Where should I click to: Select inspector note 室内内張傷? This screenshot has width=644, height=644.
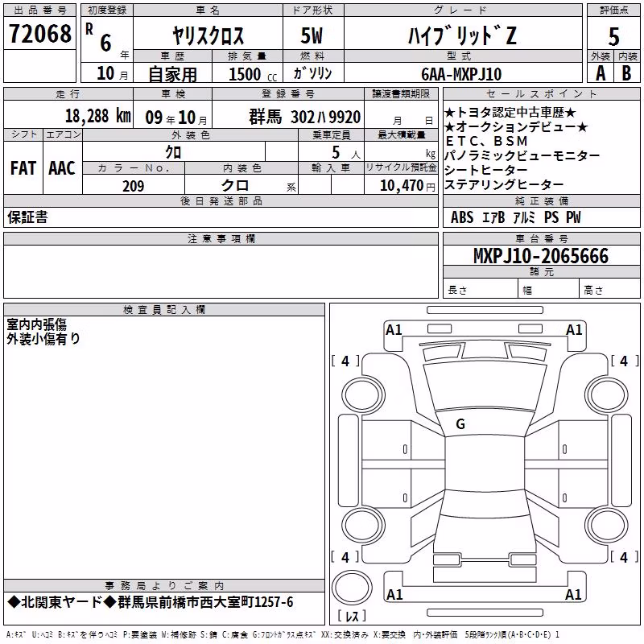click(36, 324)
